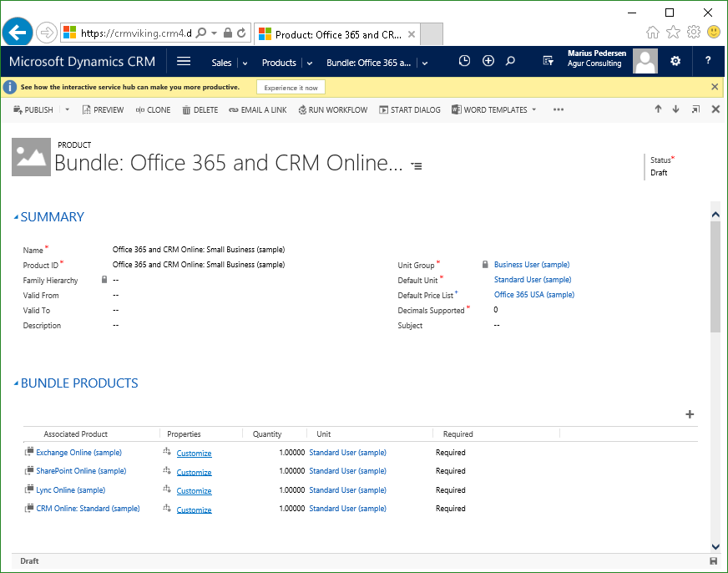This screenshot has height=573, width=728.
Task: Click the vertical scrollbar thumb
Action: point(715,277)
